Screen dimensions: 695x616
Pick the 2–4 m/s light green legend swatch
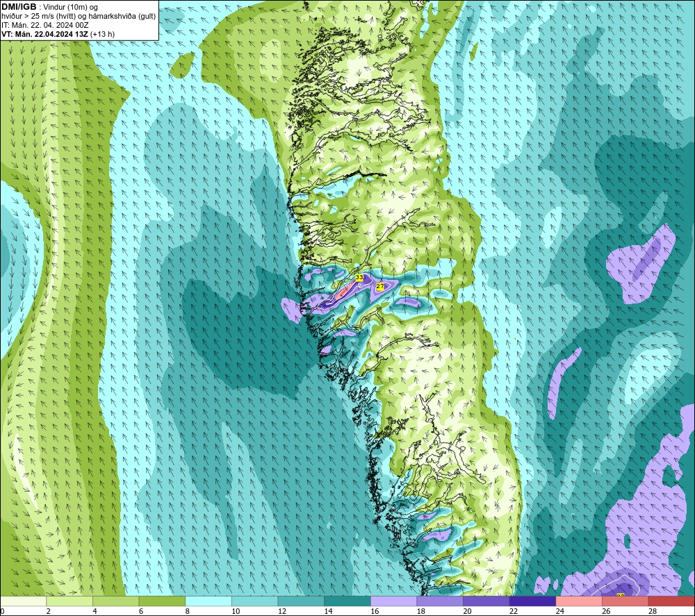tap(69, 601)
